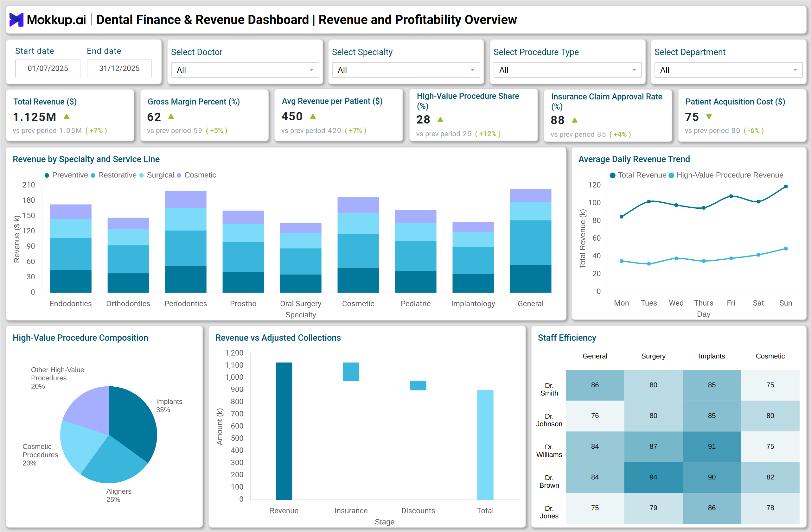This screenshot has height=532, width=811.
Task: Open the Select Department dropdown
Action: [x=728, y=70]
